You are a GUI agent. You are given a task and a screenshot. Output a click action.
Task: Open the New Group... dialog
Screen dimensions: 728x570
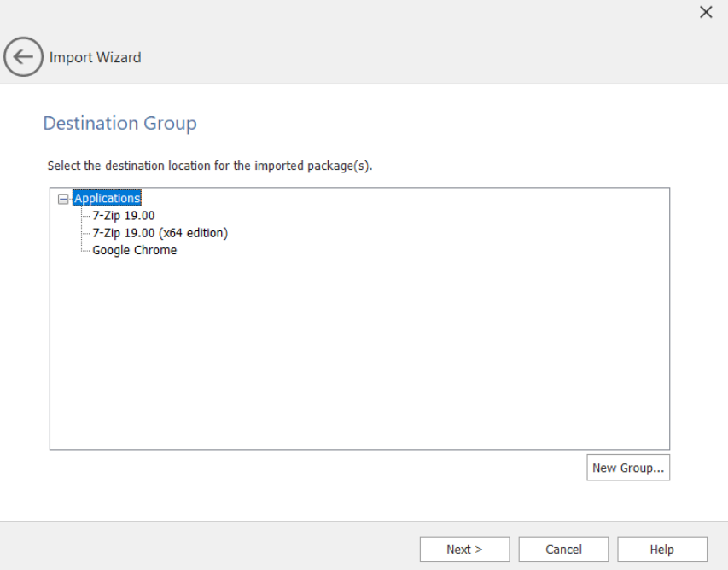(627, 468)
